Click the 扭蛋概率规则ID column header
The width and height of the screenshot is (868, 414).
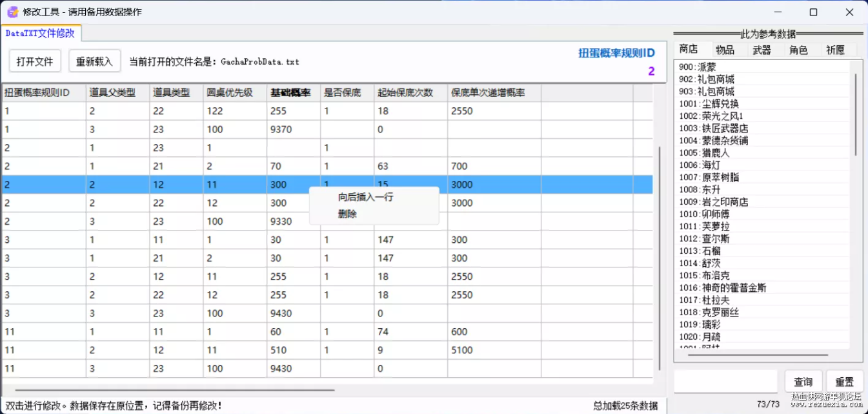click(x=44, y=93)
